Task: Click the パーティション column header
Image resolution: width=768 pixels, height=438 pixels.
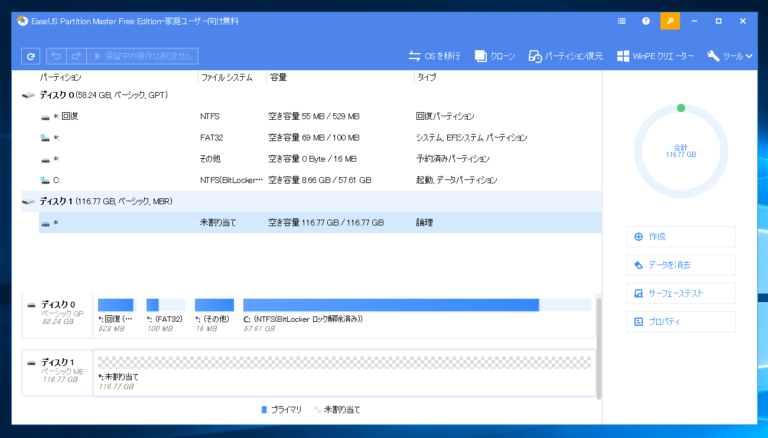Action: (61, 77)
